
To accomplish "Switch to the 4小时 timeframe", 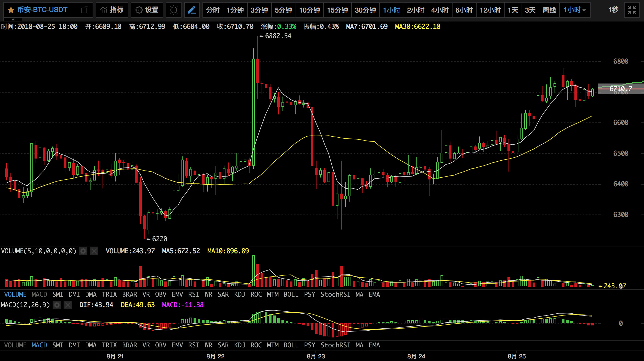I will coord(440,10).
